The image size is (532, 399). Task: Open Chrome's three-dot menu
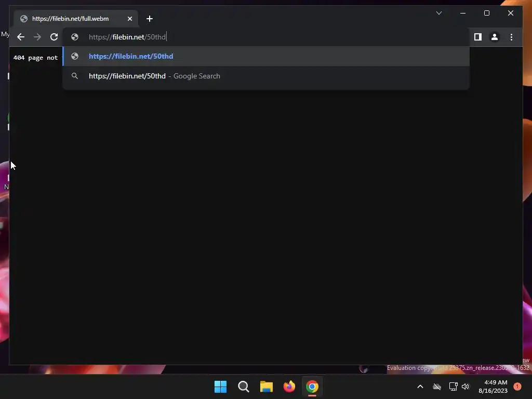(511, 37)
